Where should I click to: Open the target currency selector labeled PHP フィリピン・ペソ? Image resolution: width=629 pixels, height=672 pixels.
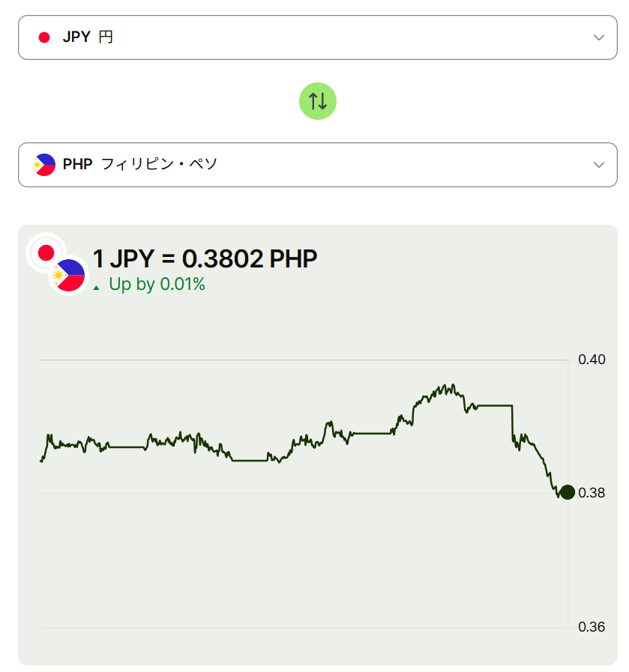[318, 165]
